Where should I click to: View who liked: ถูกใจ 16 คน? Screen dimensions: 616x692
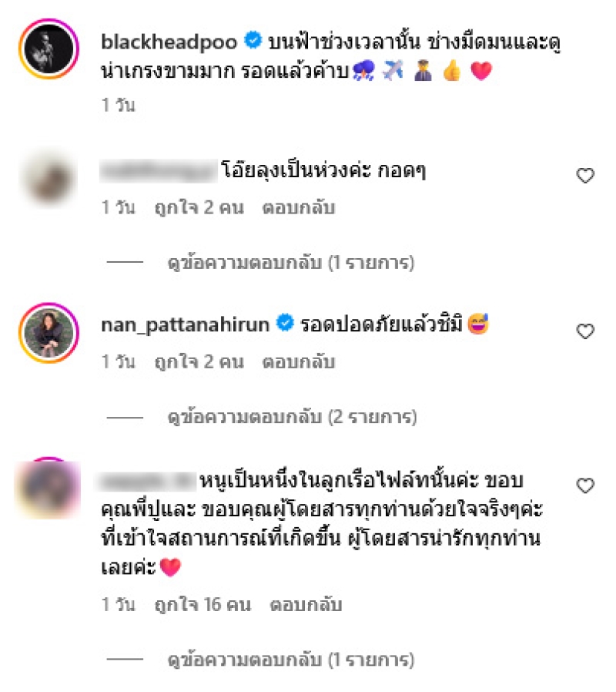tap(203, 605)
